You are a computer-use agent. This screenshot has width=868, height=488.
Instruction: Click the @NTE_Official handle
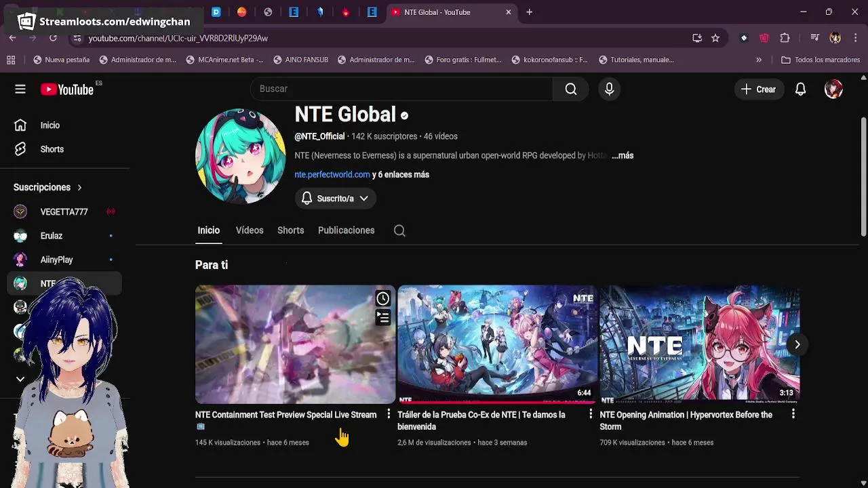click(319, 136)
